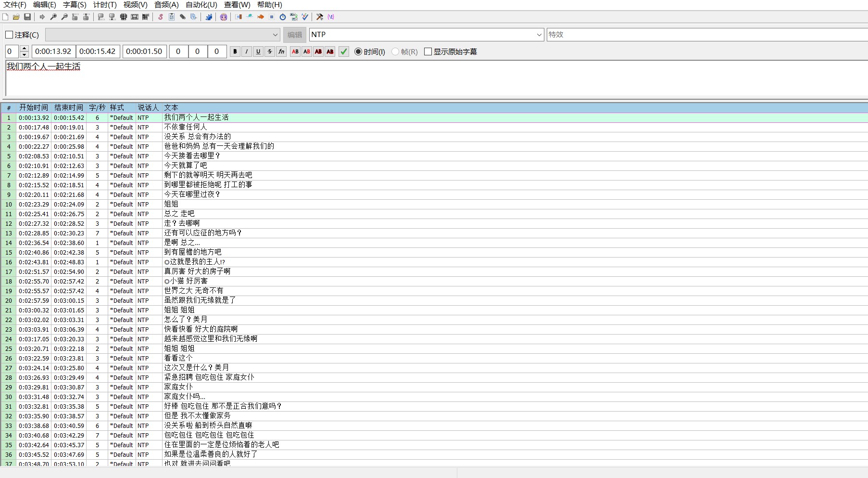This screenshot has width=868, height=478.
Task: Toggle tag hiding {\t} icon
Action: coord(331,17)
